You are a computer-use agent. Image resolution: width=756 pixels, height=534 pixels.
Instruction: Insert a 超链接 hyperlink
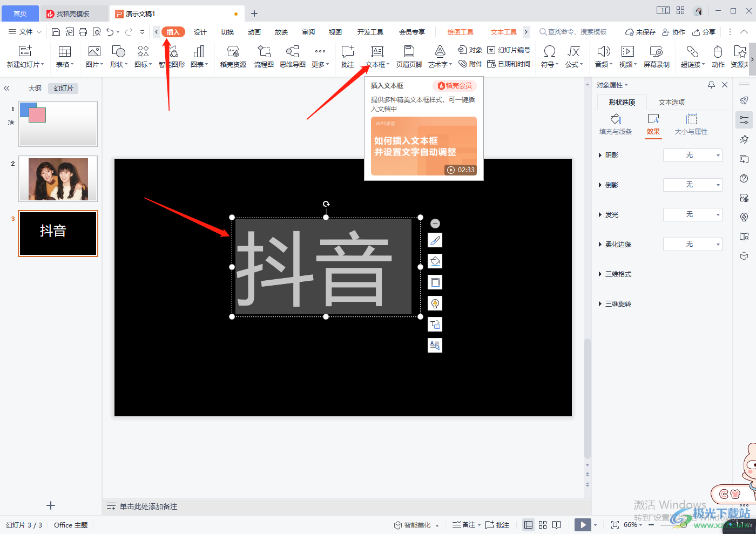tap(693, 57)
